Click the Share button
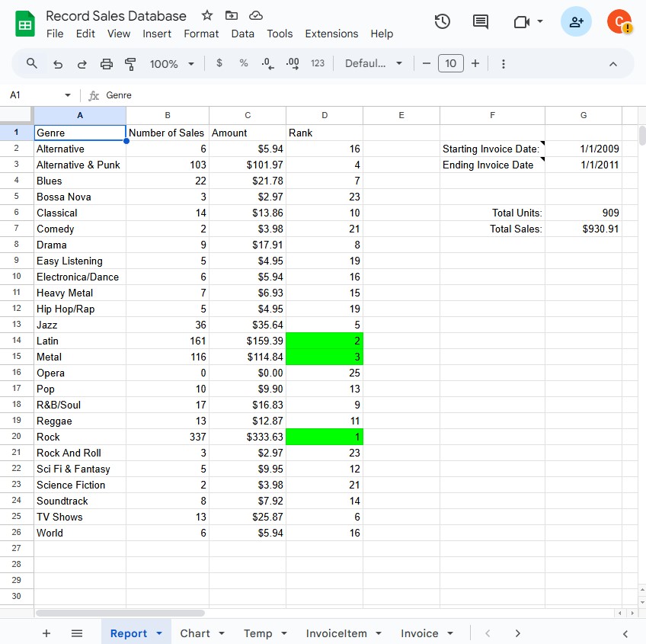Screen dimensions: 646x644 pos(576,21)
